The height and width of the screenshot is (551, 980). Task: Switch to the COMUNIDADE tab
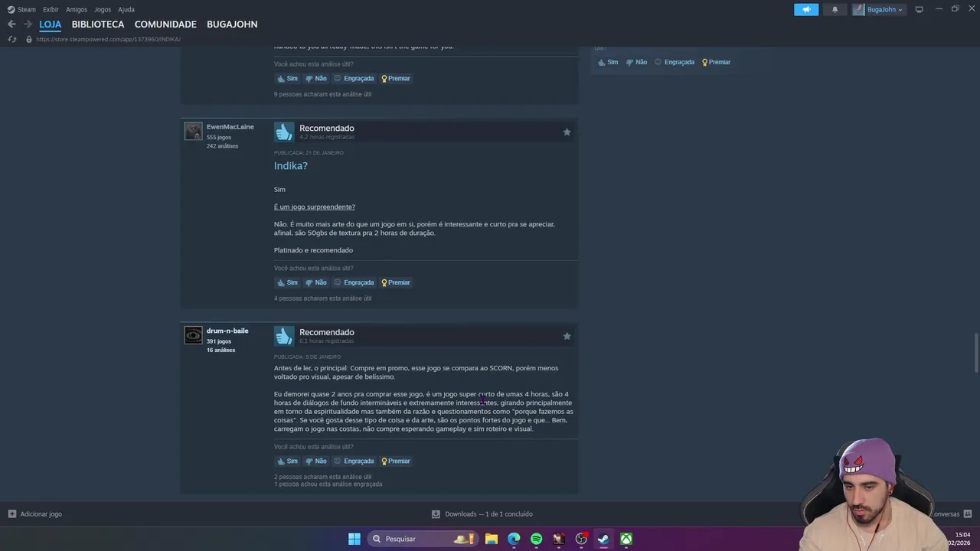(165, 24)
